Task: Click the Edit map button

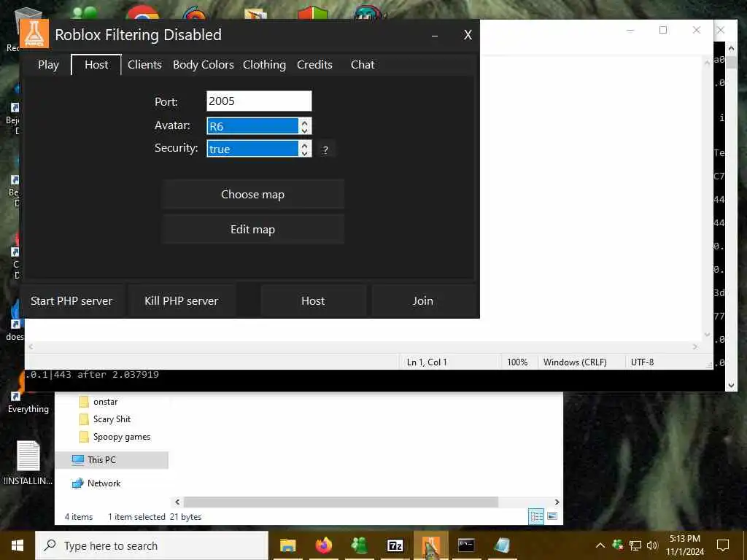Action: (252, 230)
